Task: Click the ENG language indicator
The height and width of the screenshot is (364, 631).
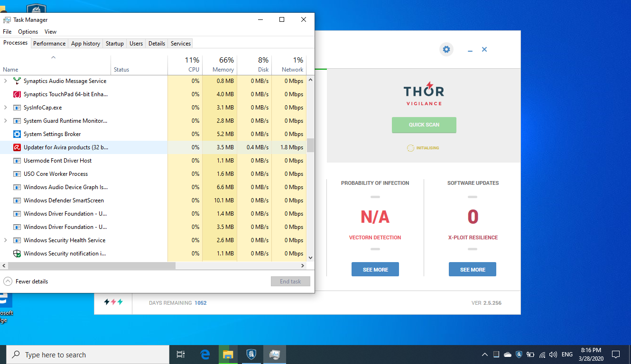Action: [567, 355]
